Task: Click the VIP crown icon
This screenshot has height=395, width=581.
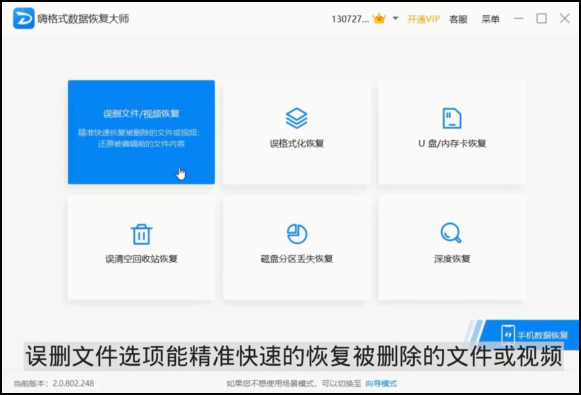Action: click(x=379, y=18)
